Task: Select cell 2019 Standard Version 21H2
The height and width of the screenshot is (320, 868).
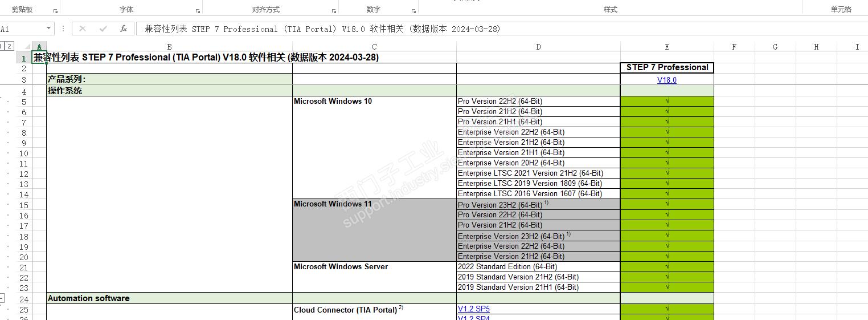Action: 538,277
